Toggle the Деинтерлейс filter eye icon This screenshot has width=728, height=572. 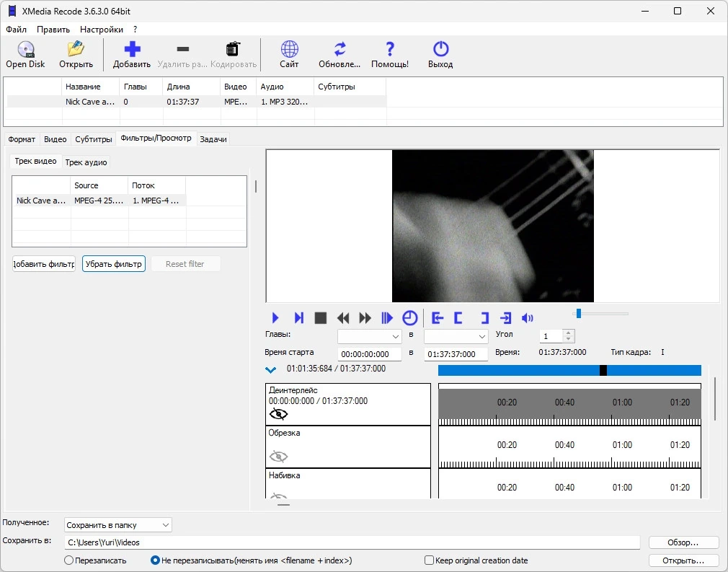pyautogui.click(x=278, y=413)
